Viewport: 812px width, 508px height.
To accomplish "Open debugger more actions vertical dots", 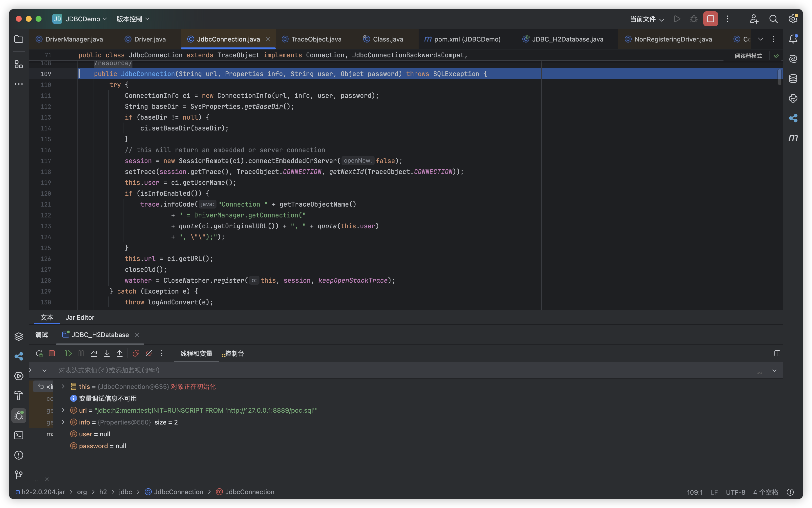I will 161,353.
